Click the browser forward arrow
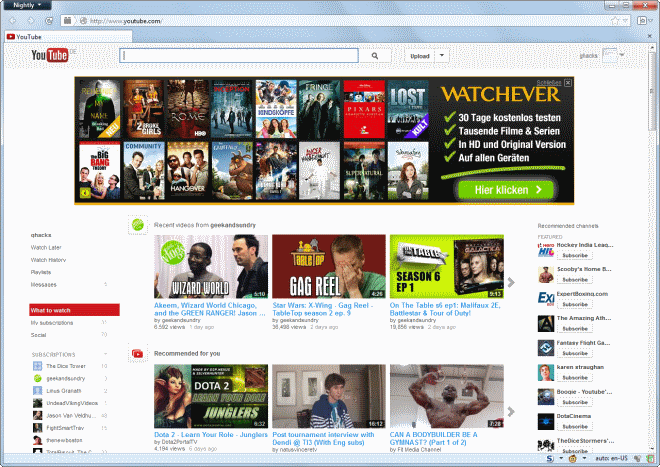Screen dimensions: 660x467 click(31, 21)
